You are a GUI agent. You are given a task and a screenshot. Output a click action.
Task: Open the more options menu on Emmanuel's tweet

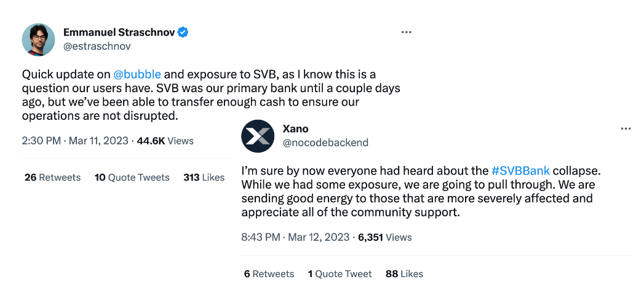(406, 33)
